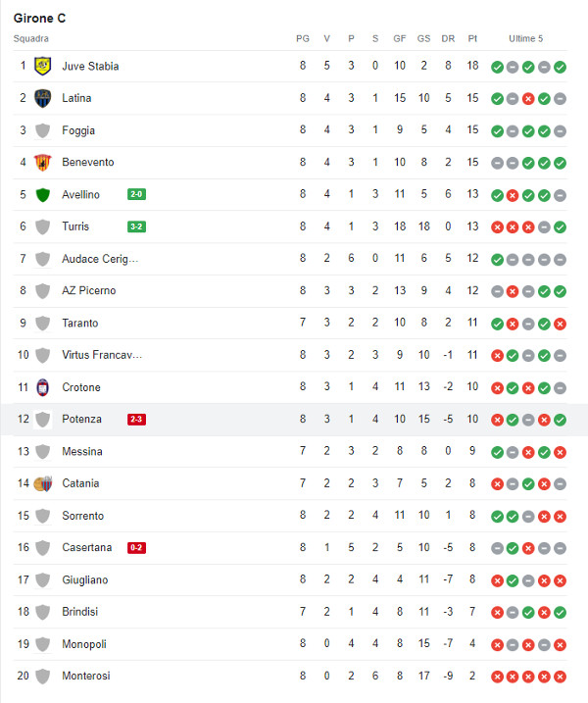Click the Juve Stabia team crest
The width and height of the screenshot is (588, 703).
(42, 66)
